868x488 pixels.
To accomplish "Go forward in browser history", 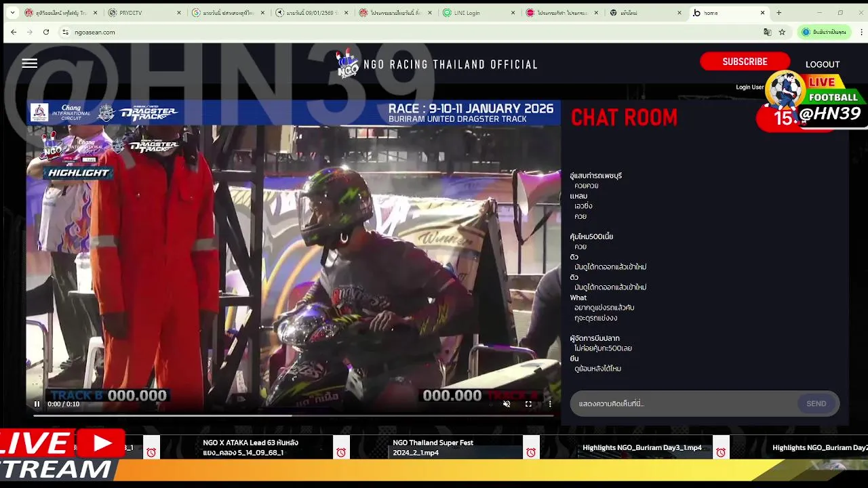I will click(x=30, y=32).
